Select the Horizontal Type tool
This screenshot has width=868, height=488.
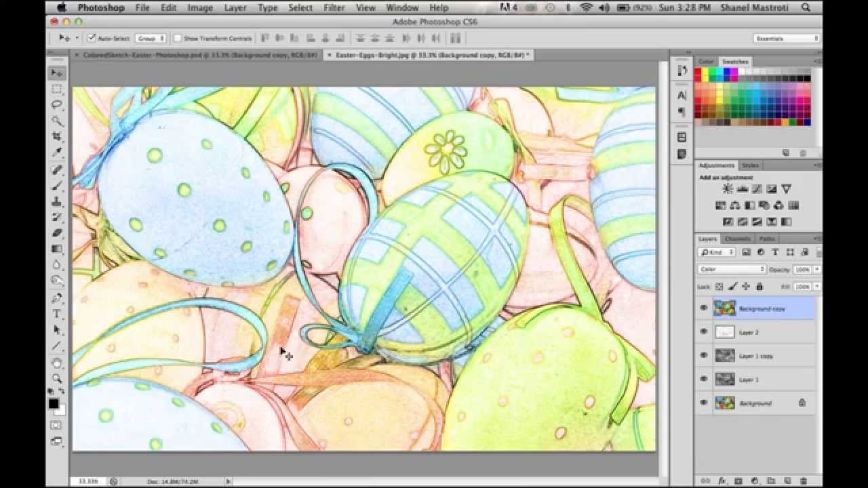coord(57,314)
